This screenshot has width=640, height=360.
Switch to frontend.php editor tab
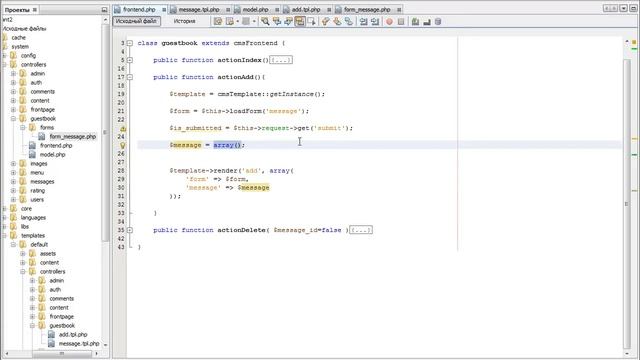[139, 9]
